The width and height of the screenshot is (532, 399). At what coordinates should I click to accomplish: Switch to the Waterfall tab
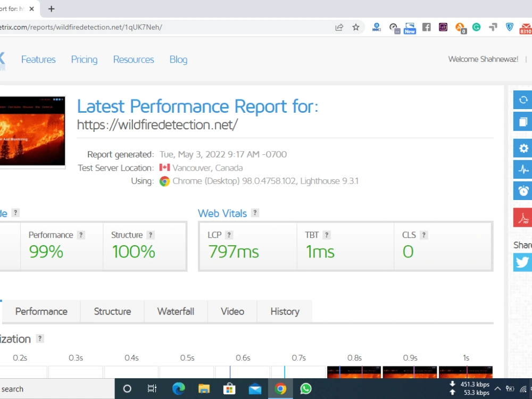coord(176,311)
